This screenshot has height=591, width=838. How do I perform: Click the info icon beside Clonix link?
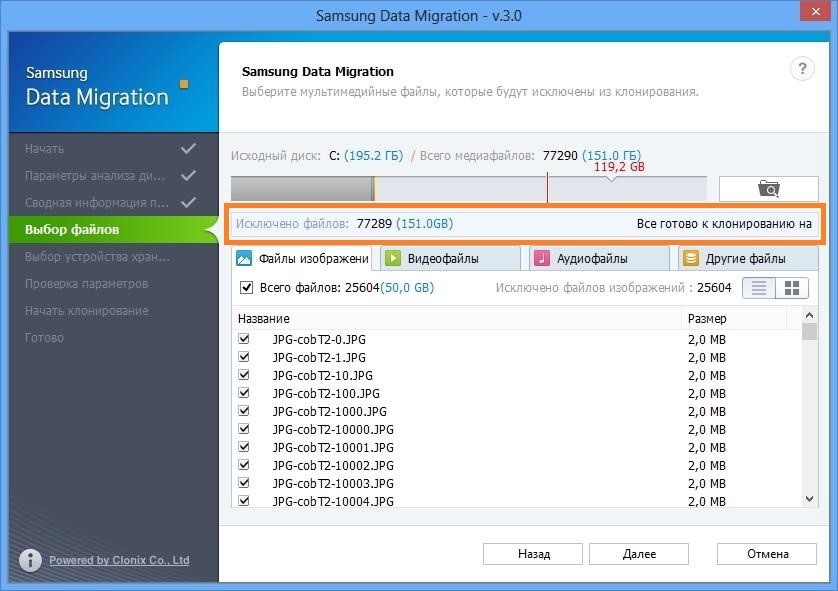[x=30, y=560]
